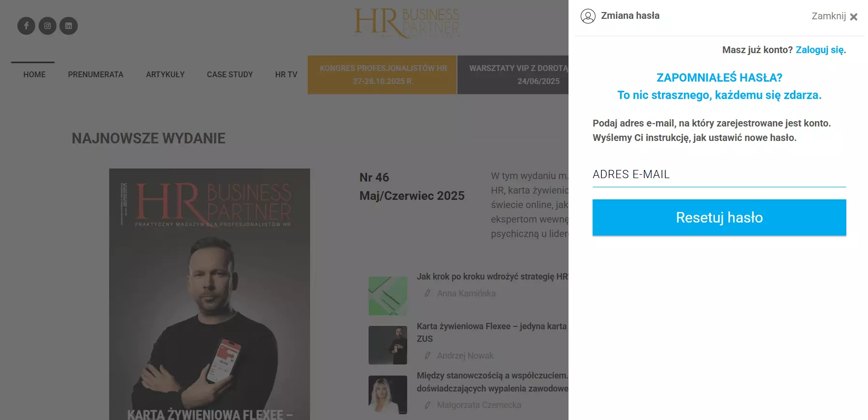Open Warsztaty VIP z Dorotą banner

[513, 75]
